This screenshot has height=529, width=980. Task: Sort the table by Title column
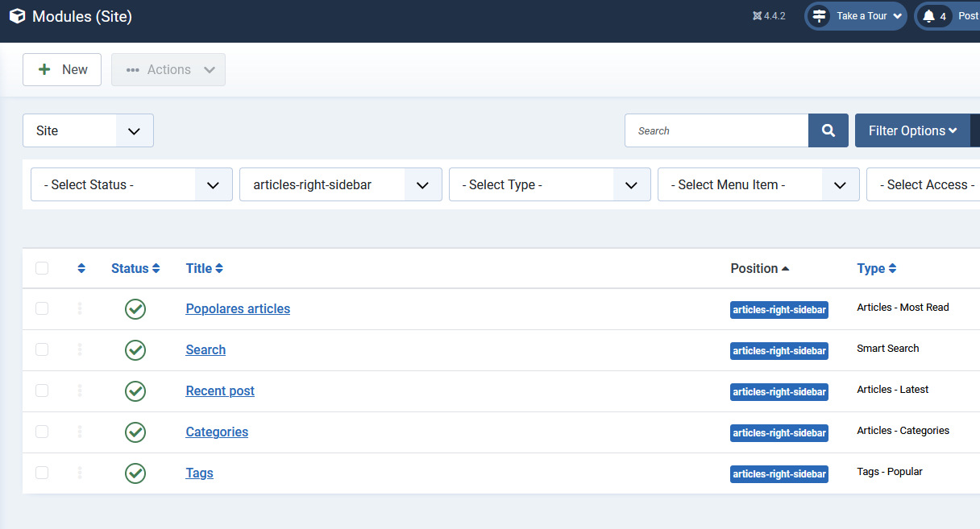click(x=204, y=269)
